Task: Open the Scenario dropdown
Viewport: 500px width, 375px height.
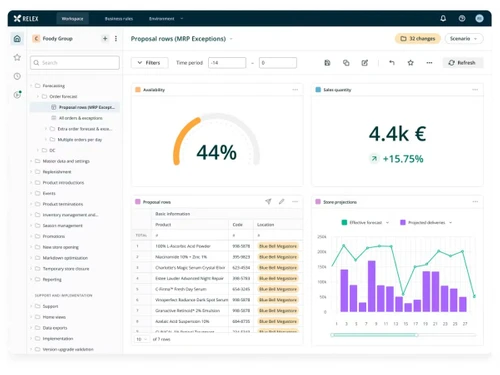Action: tap(464, 39)
